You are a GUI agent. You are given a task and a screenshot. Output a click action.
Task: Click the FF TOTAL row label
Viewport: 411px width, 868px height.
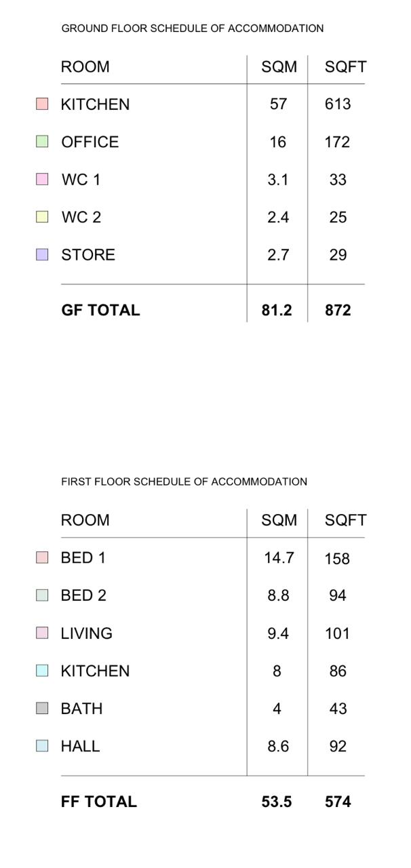(x=98, y=802)
